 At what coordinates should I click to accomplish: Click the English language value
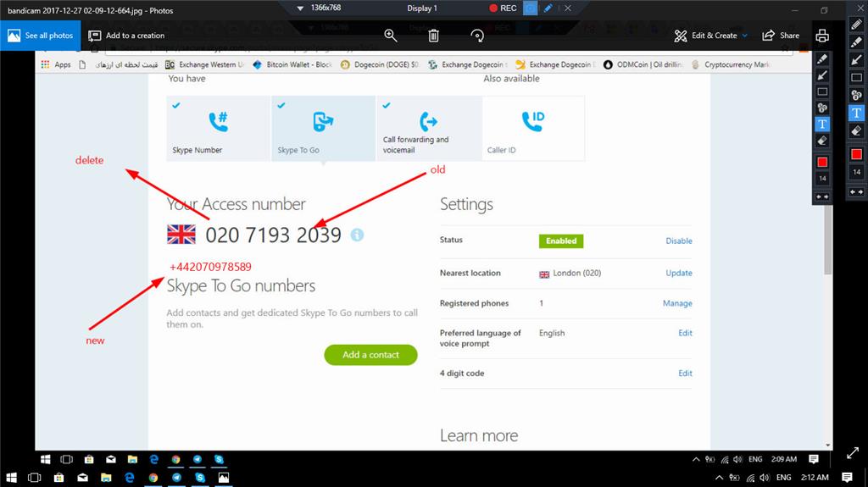552,333
